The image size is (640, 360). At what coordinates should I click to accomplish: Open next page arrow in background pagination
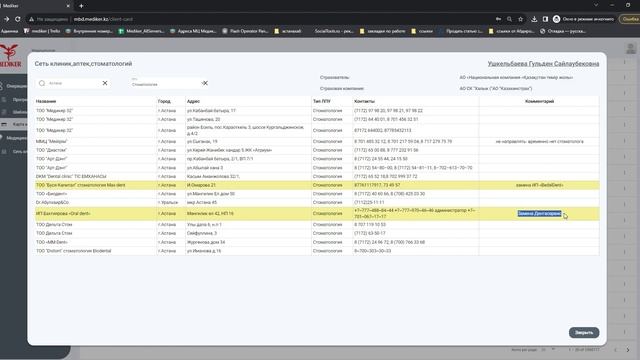628,350
